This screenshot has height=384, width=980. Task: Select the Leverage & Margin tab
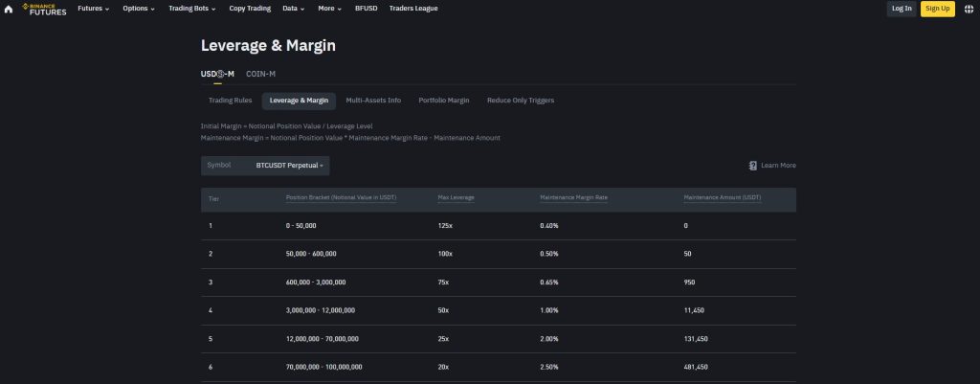click(x=299, y=101)
